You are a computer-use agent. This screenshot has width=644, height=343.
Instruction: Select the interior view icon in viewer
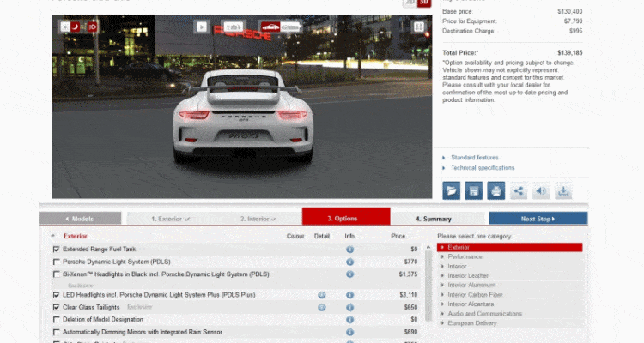click(234, 27)
